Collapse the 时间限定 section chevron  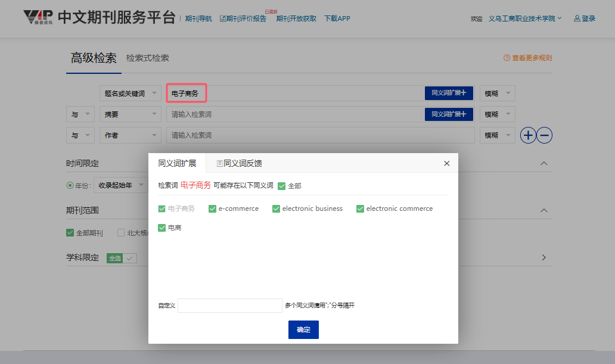coord(544,164)
